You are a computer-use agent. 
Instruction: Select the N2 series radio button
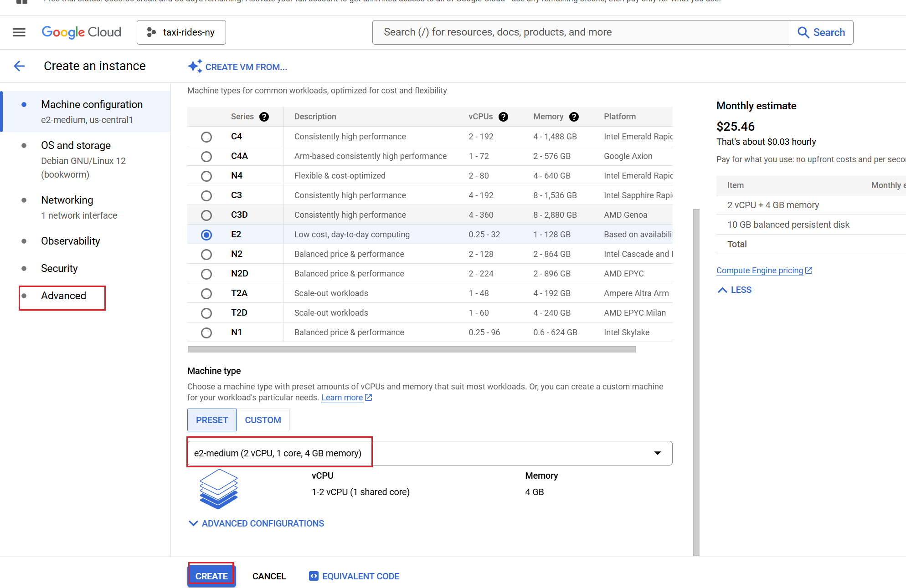point(206,254)
